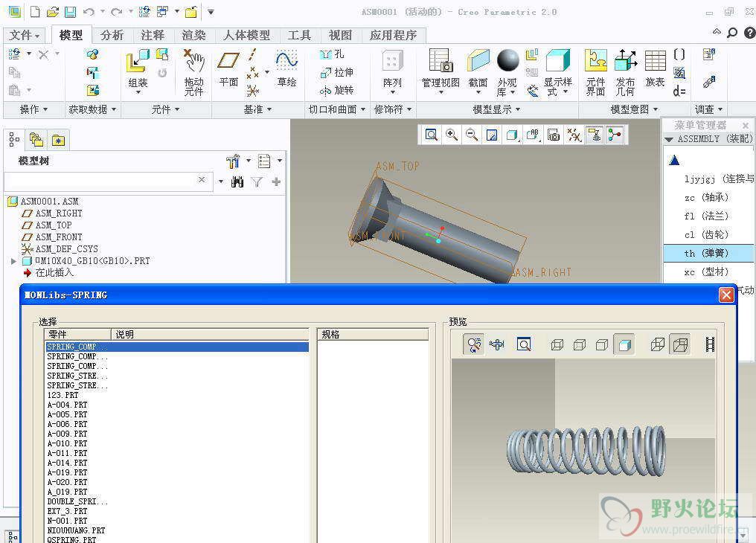Select DOUBLE_SPRI... in the parts list
The height and width of the screenshot is (543, 756).
click(x=77, y=501)
